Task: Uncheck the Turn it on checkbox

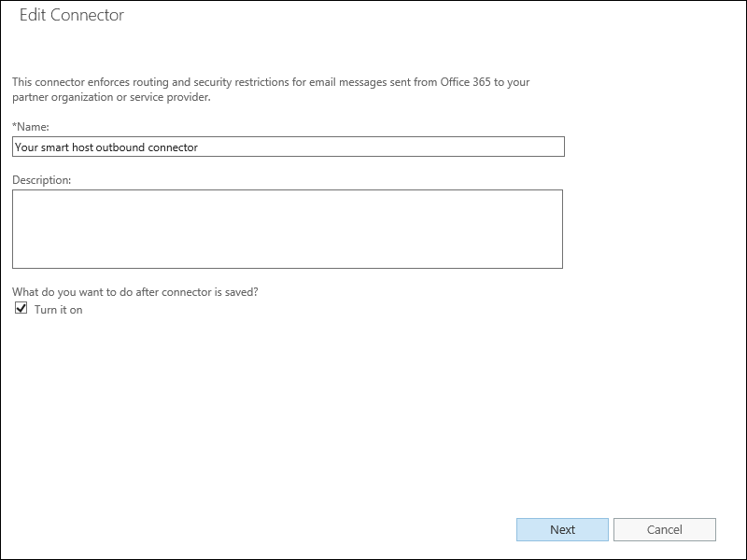Action: click(21, 308)
